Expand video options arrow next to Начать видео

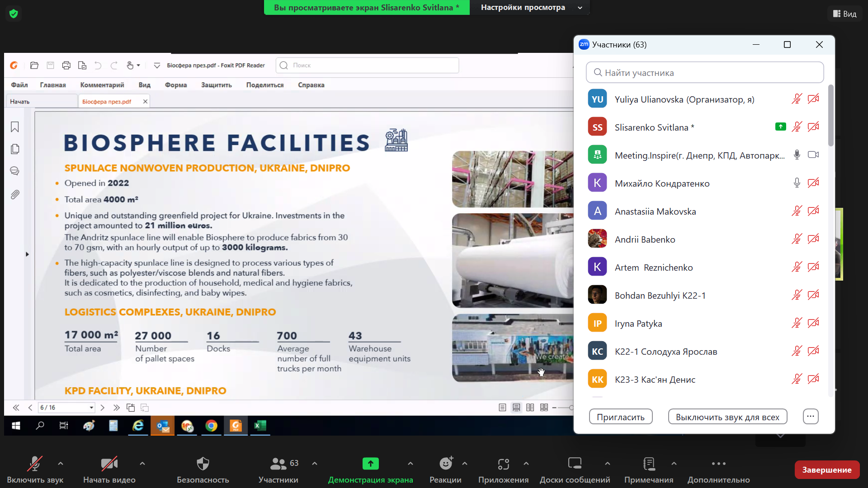point(142,463)
